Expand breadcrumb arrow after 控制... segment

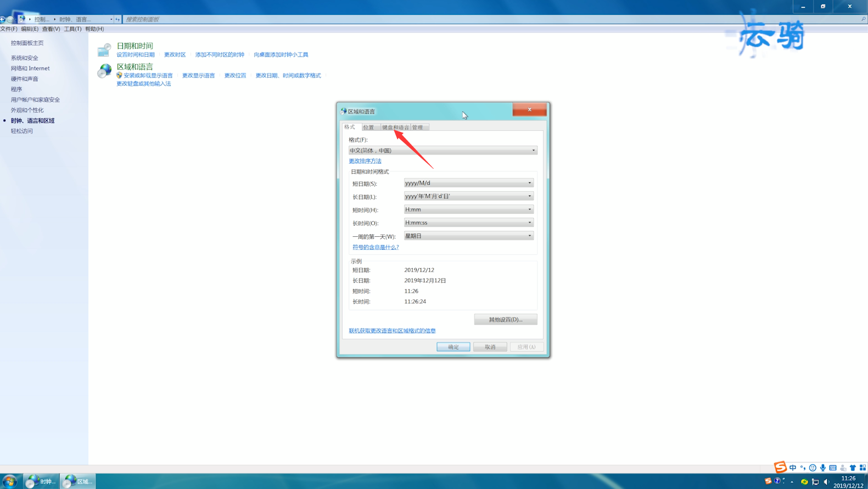(x=54, y=19)
